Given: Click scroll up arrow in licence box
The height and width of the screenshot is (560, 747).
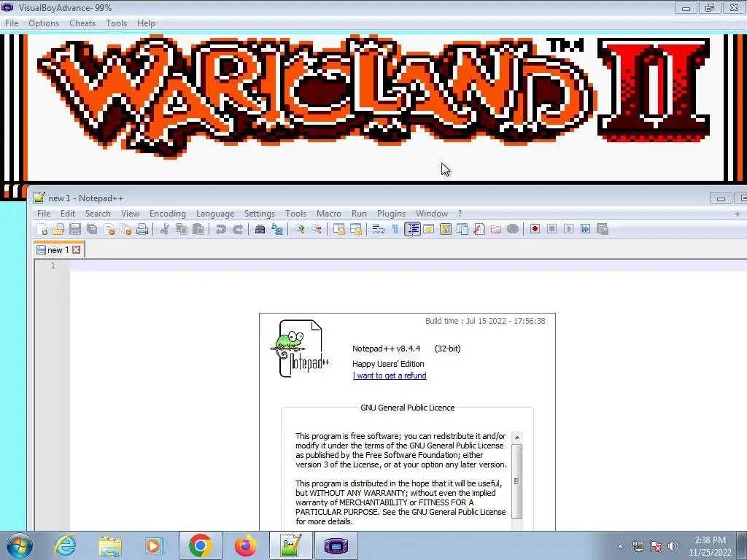Looking at the screenshot, I should tap(517, 437).
